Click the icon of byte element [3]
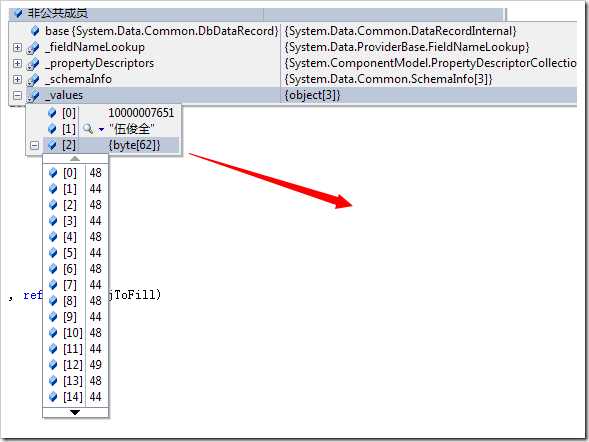589x442 pixels. (53, 221)
